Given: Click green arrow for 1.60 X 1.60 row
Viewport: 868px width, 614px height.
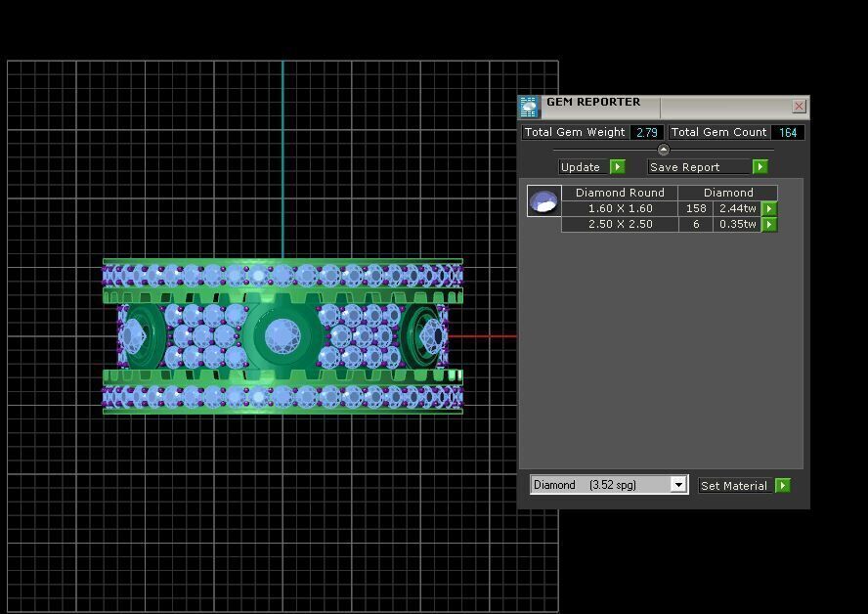Looking at the screenshot, I should point(769,208).
